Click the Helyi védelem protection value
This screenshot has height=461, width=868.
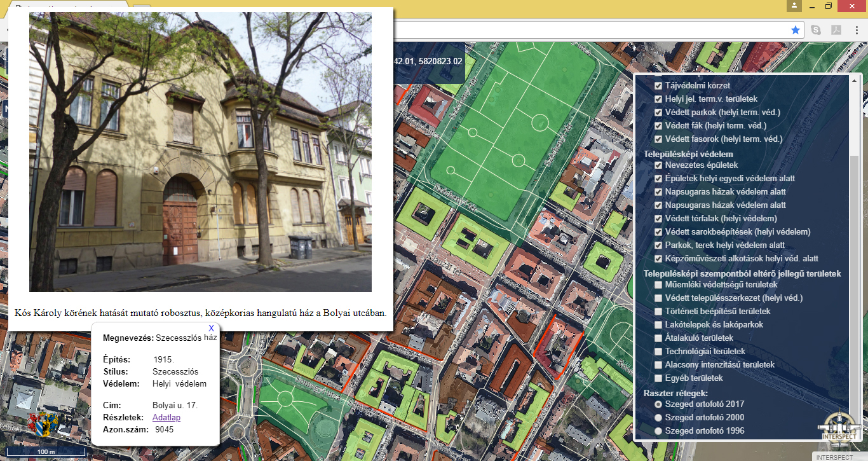[180, 384]
